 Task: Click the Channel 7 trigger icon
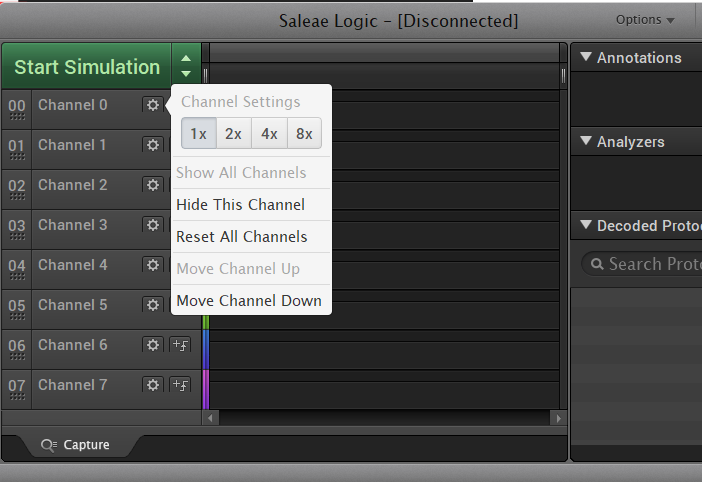[x=180, y=385]
